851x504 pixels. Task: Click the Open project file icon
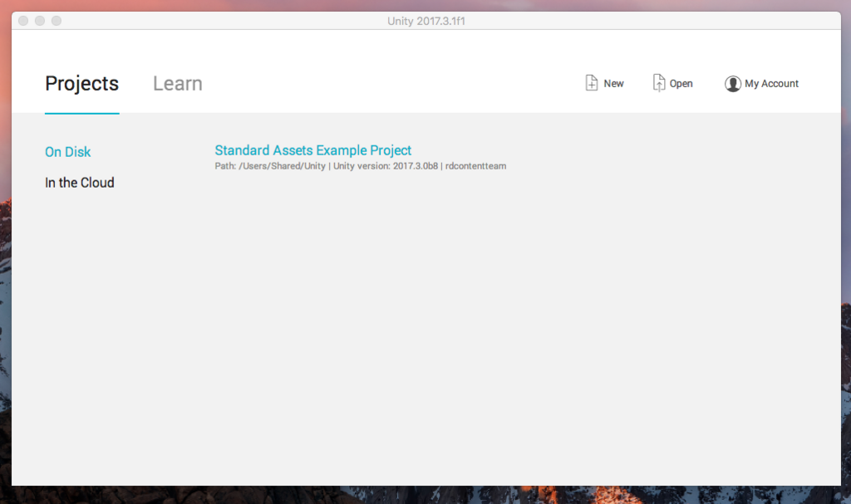658,83
